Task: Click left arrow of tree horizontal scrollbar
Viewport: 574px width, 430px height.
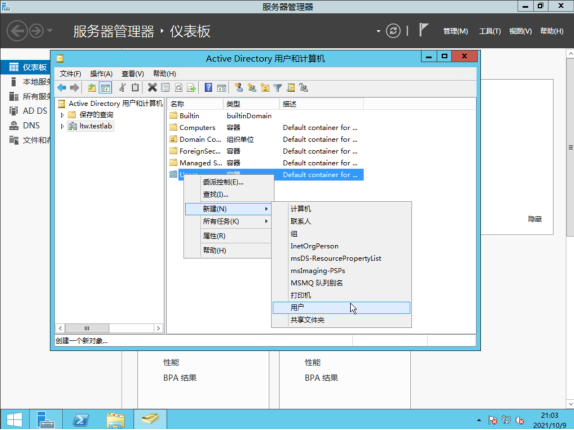Action: [x=60, y=328]
